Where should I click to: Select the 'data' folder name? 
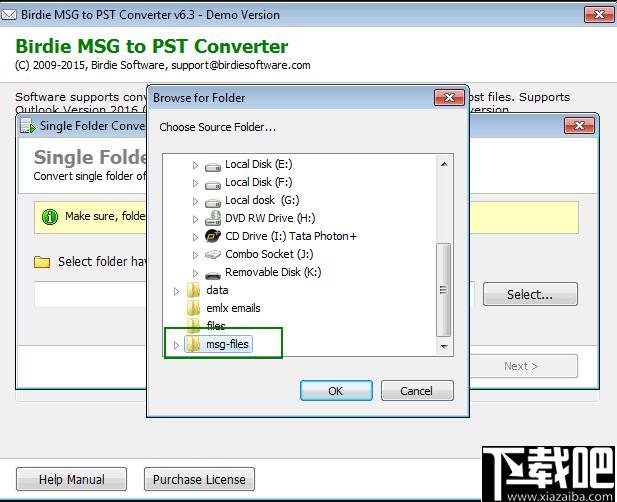(217, 290)
